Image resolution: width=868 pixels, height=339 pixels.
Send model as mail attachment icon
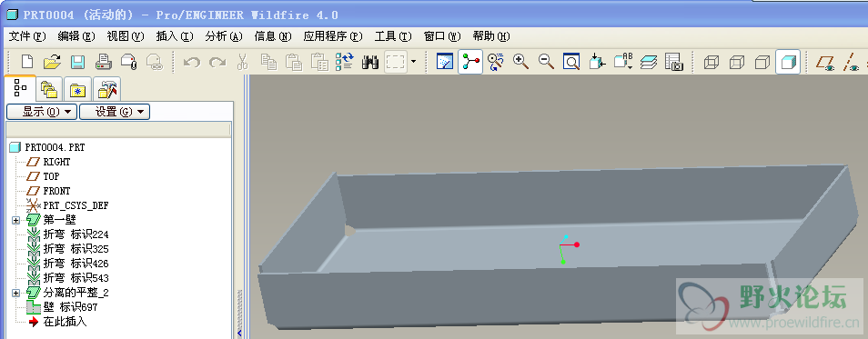pos(128,62)
